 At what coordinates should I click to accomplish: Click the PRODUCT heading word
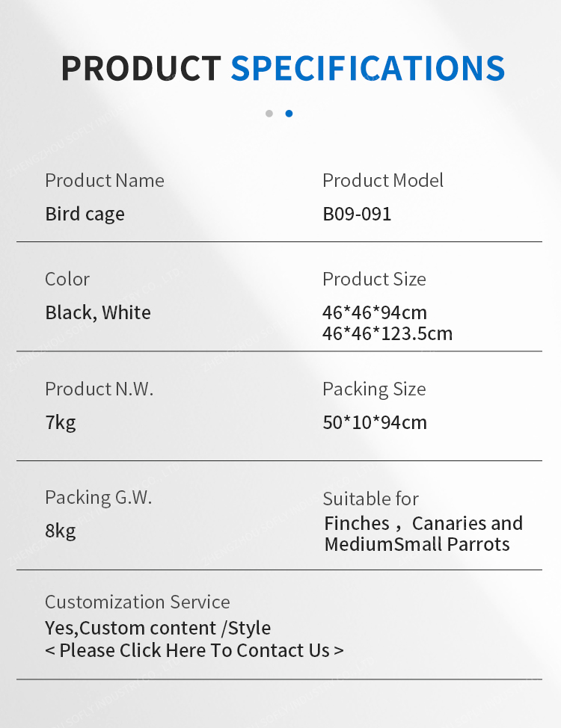pos(141,68)
